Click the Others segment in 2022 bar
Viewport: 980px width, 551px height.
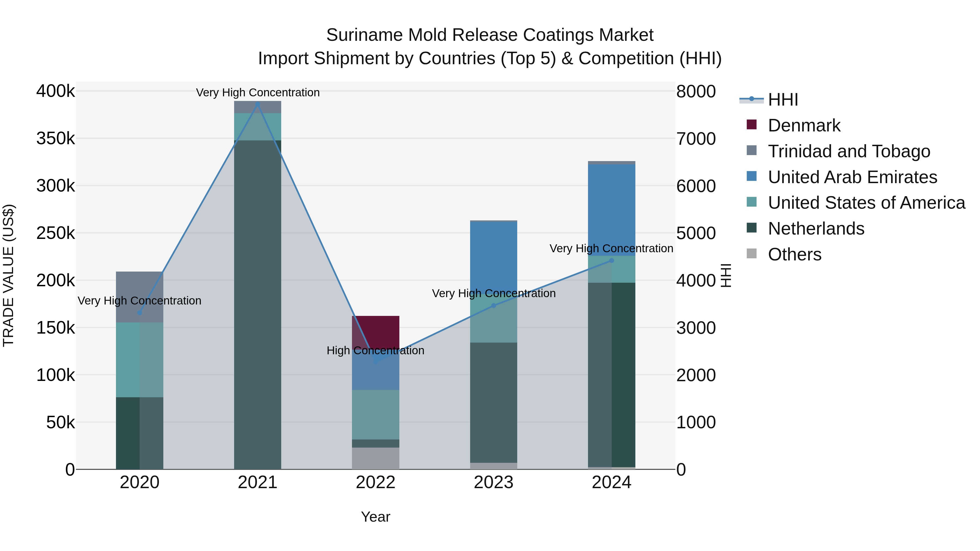[376, 458]
